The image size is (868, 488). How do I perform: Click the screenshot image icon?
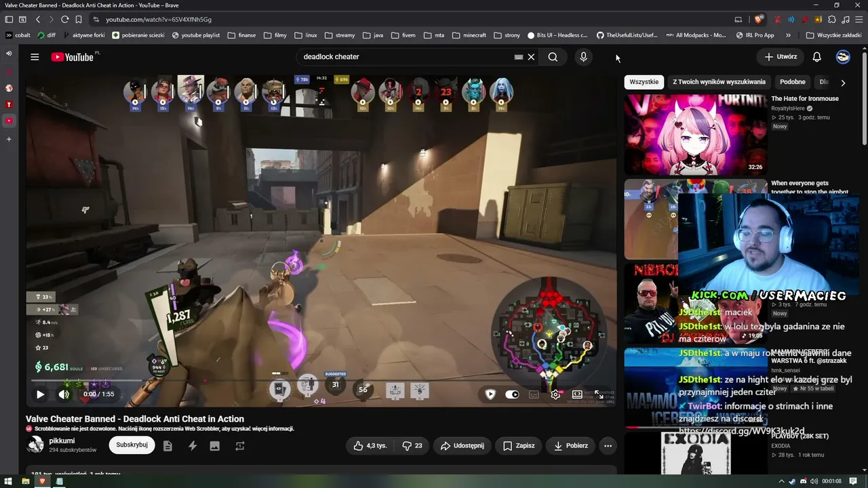(215, 446)
